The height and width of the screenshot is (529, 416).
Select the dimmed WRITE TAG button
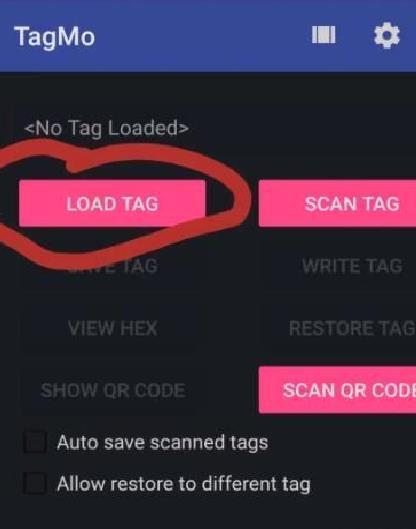[337, 266]
